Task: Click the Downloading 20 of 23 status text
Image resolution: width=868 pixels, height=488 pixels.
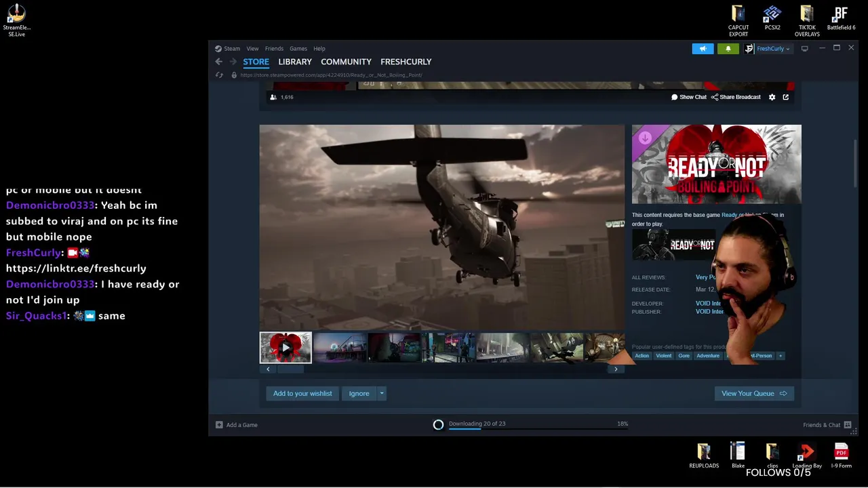Action: click(x=477, y=424)
